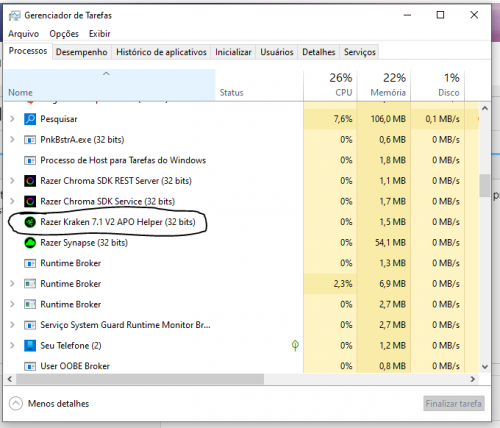
Task: Switch to the Serviços tab
Action: pyautogui.click(x=360, y=52)
